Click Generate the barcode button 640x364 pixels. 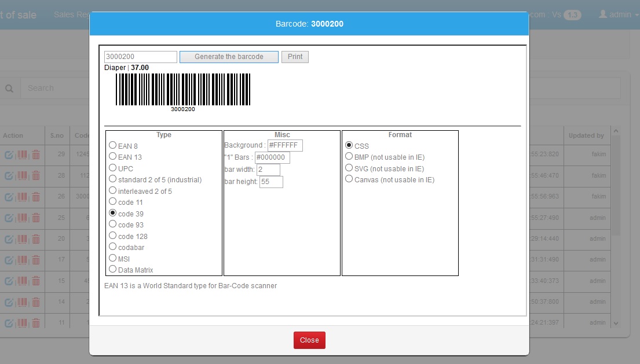pyautogui.click(x=229, y=57)
